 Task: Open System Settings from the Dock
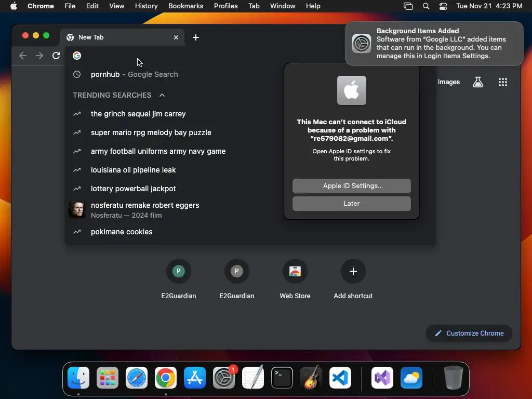pos(224,378)
